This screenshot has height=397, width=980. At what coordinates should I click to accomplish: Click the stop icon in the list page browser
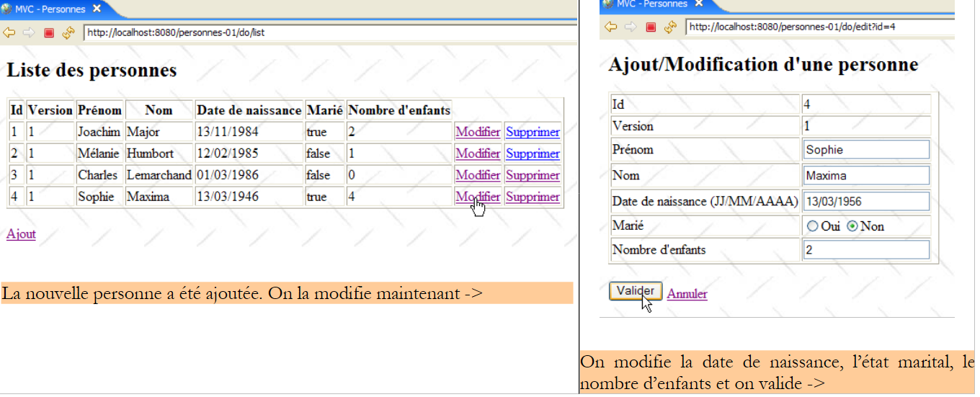(49, 32)
